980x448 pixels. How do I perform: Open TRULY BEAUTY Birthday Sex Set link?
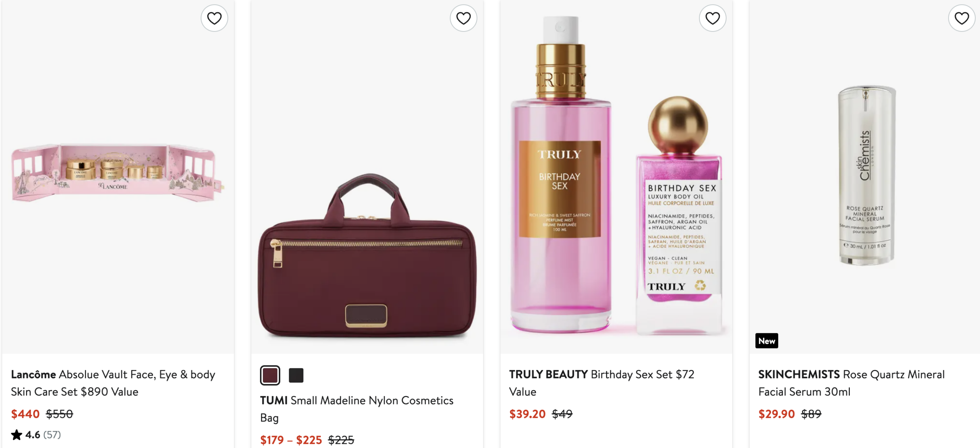tap(601, 383)
